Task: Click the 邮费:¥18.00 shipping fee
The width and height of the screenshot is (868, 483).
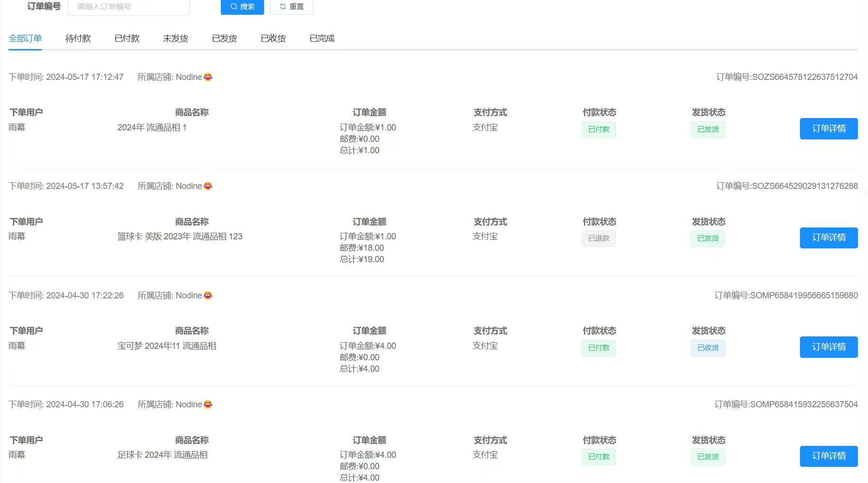Action: (x=362, y=248)
